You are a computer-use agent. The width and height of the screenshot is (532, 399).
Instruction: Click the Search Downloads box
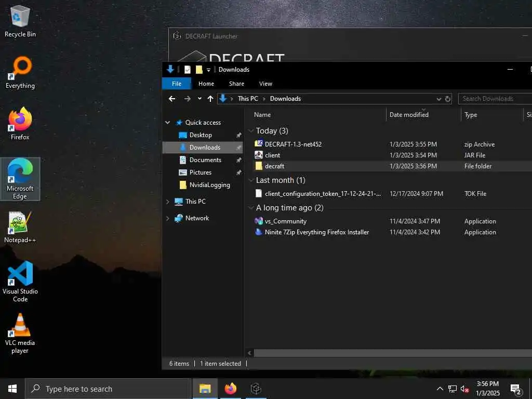coord(495,99)
